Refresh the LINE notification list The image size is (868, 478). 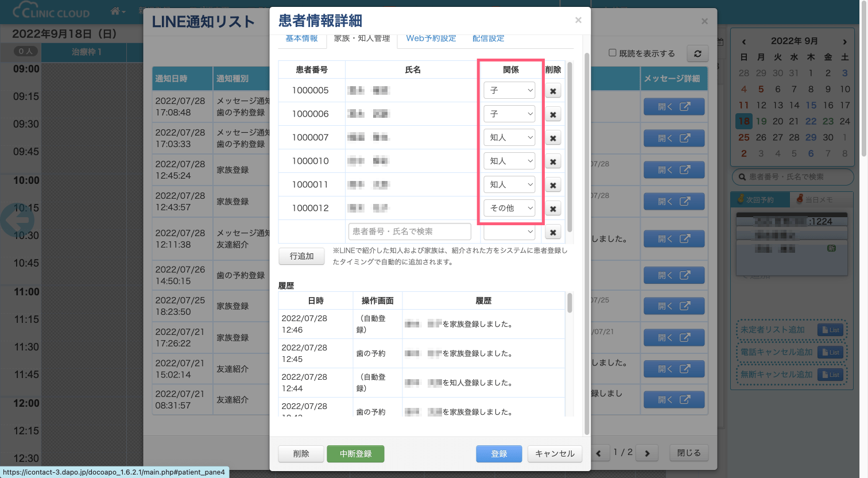[697, 53]
